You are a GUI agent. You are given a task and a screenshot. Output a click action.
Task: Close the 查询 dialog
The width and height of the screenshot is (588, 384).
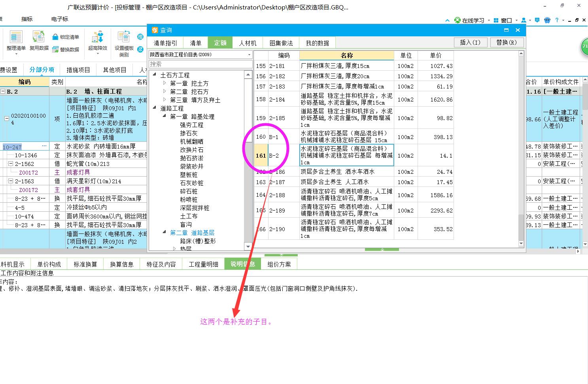coord(518,30)
